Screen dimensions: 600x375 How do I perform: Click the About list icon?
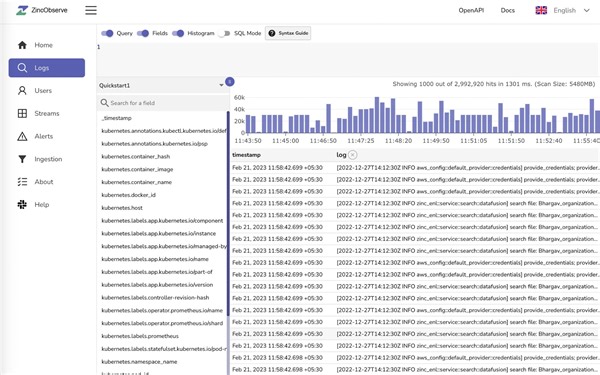coord(22,182)
